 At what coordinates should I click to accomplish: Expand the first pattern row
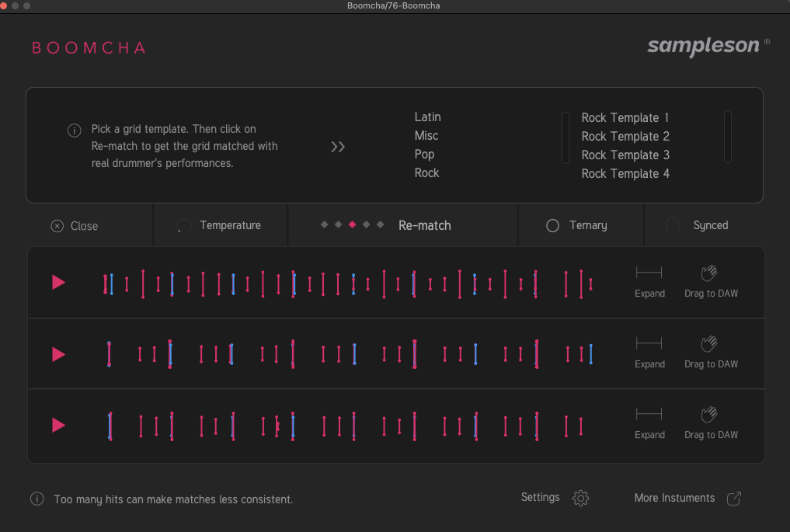649,273
